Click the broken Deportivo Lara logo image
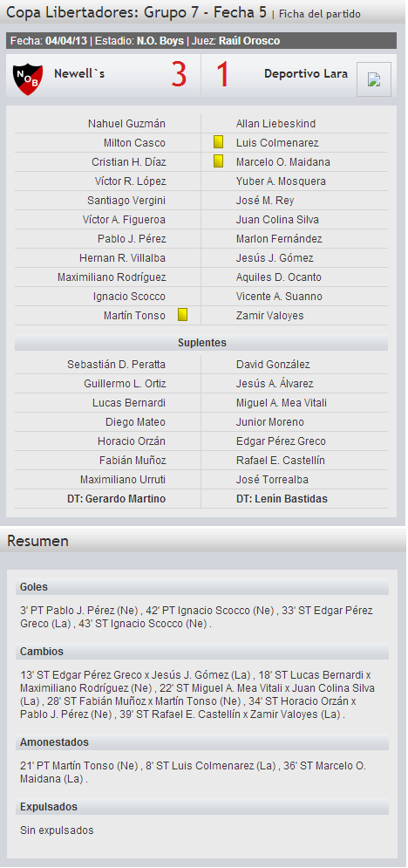 [374, 79]
